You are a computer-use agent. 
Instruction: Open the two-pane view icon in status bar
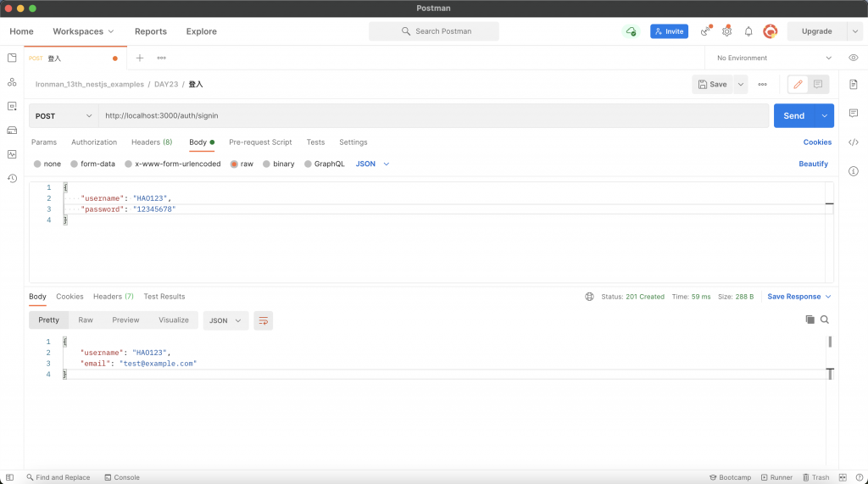pyautogui.click(x=843, y=477)
